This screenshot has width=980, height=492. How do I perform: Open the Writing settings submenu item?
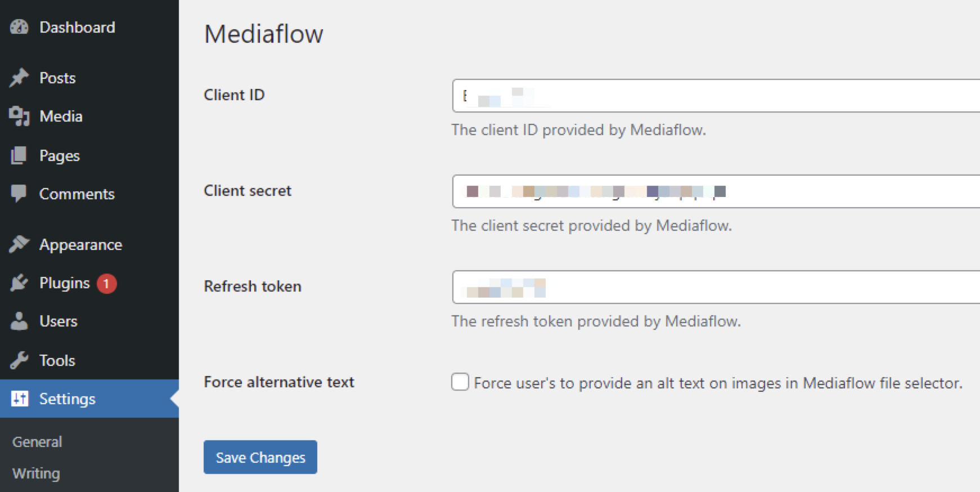(x=36, y=473)
